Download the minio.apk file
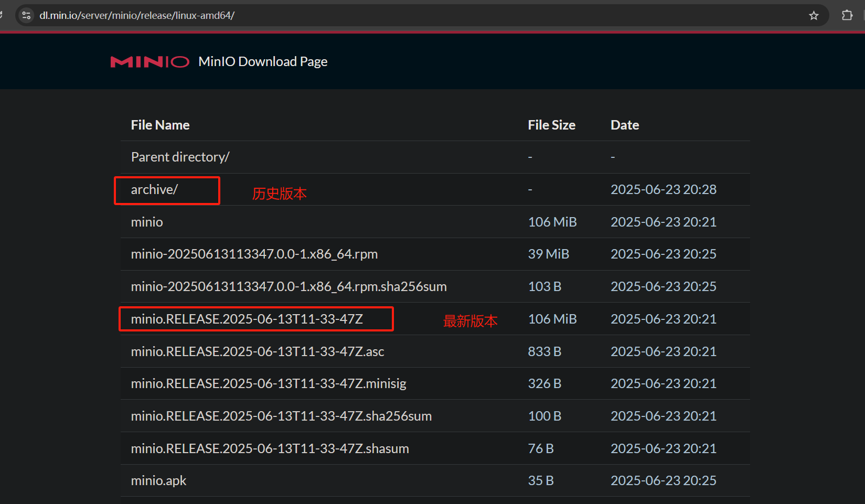Image resolution: width=865 pixels, height=504 pixels. pyautogui.click(x=158, y=480)
